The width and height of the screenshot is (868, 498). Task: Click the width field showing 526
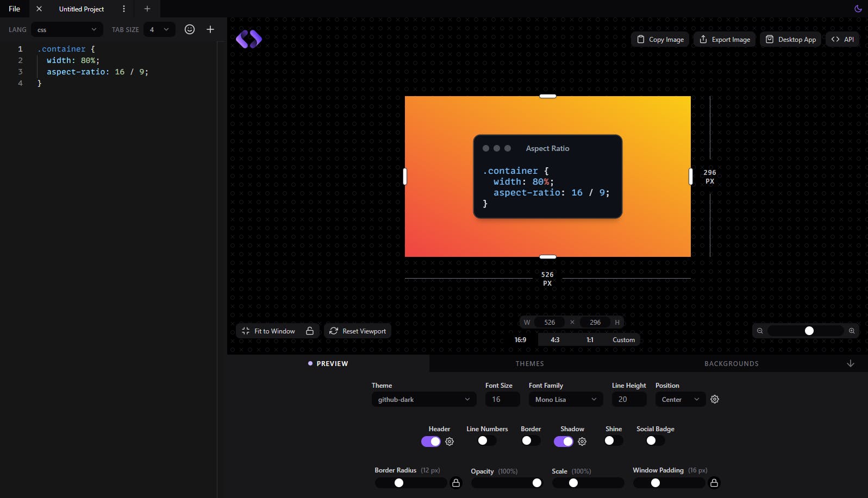pos(549,322)
